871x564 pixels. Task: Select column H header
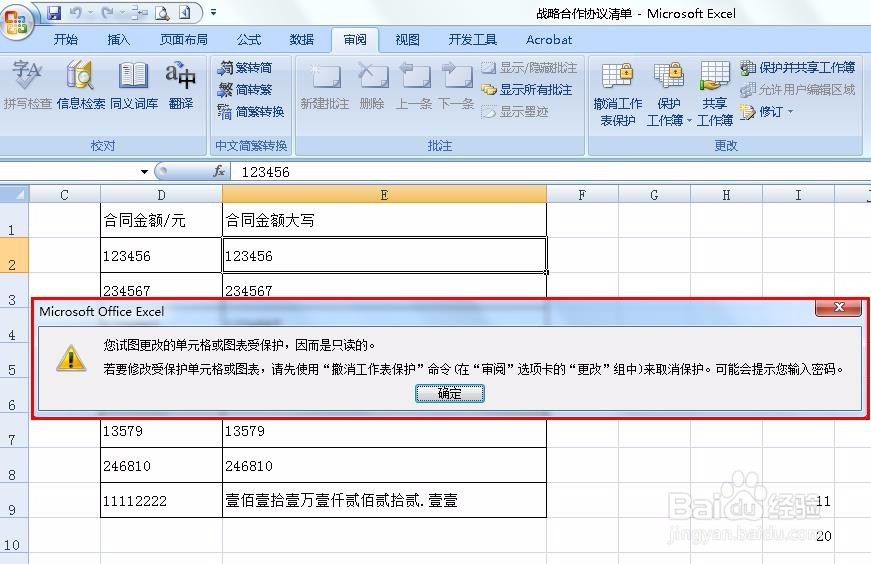click(727, 195)
